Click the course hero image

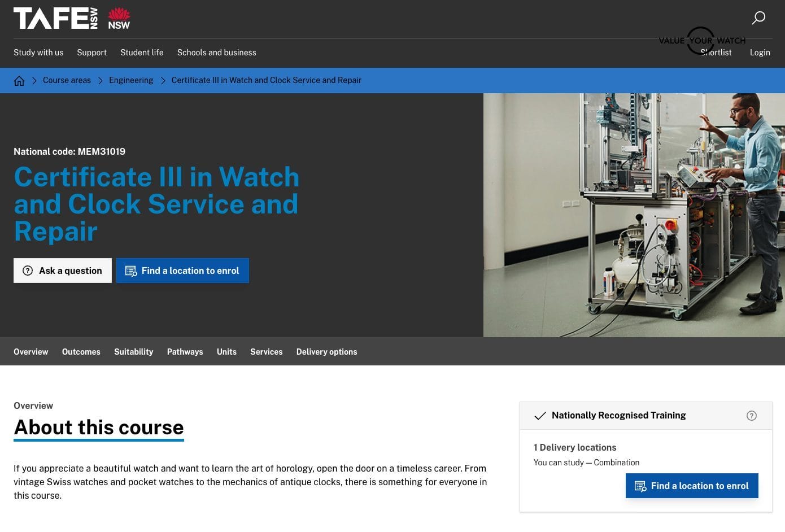pos(634,215)
